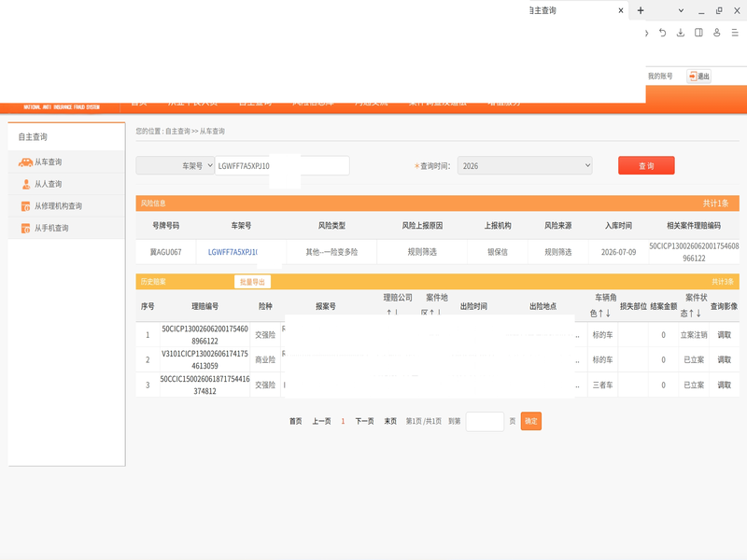
Task: Click the 银保信 reporting agency cell
Action: (x=498, y=252)
